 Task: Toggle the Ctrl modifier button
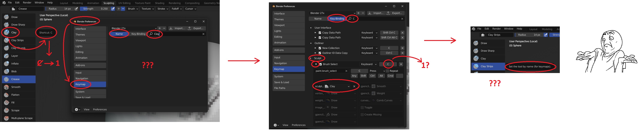372,76
